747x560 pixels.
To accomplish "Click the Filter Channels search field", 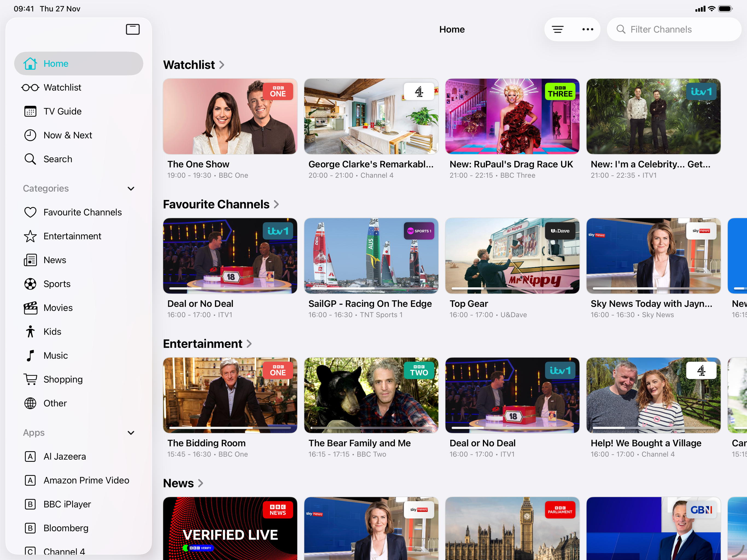I will (x=674, y=29).
